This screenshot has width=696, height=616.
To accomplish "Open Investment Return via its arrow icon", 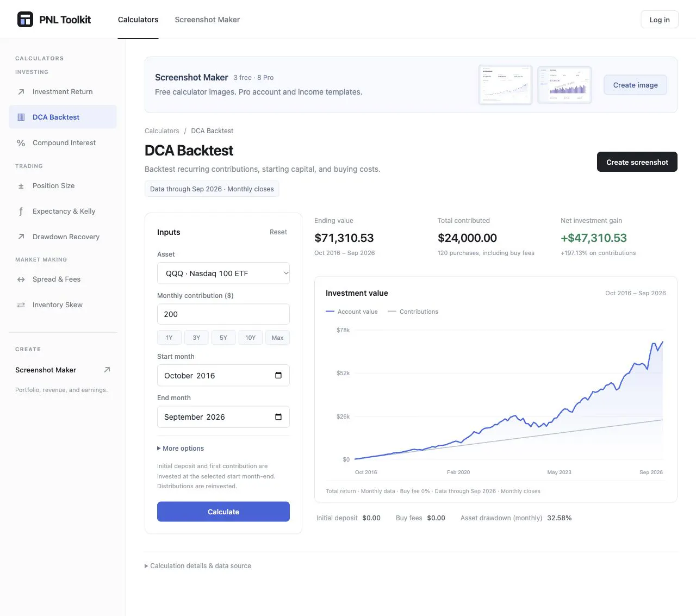I will click(21, 92).
